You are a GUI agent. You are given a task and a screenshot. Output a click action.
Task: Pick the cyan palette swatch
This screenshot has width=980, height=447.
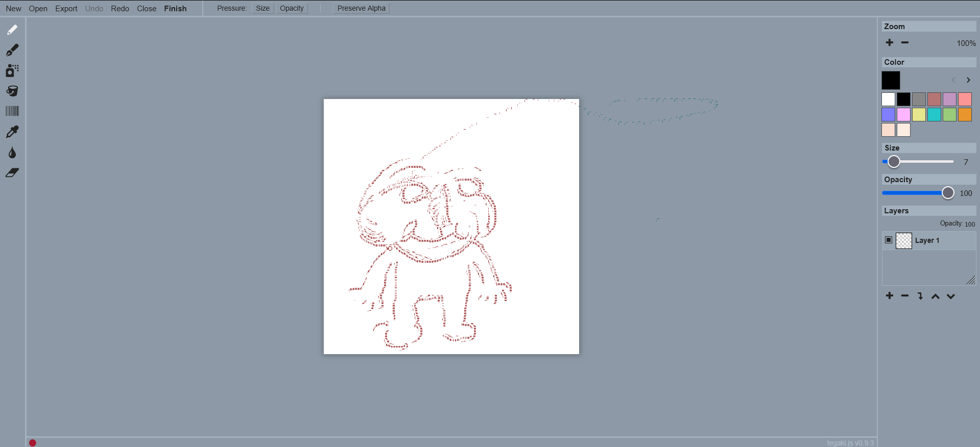tap(935, 114)
